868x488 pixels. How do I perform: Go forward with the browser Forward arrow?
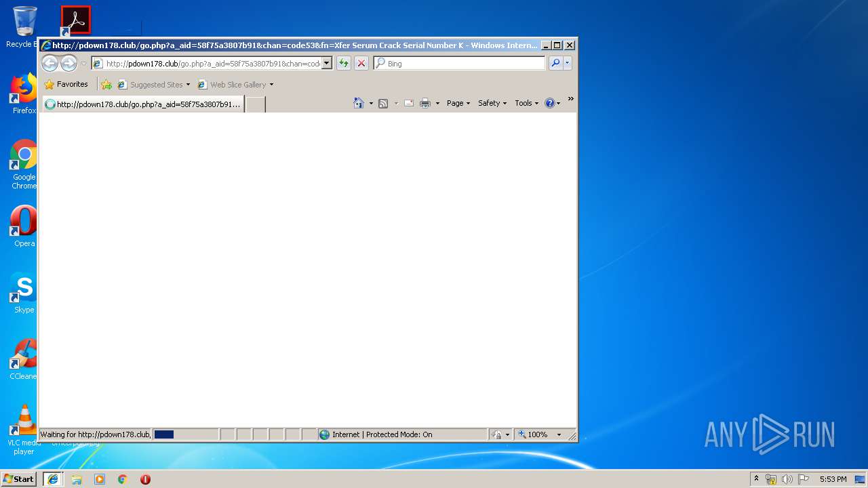click(x=68, y=64)
